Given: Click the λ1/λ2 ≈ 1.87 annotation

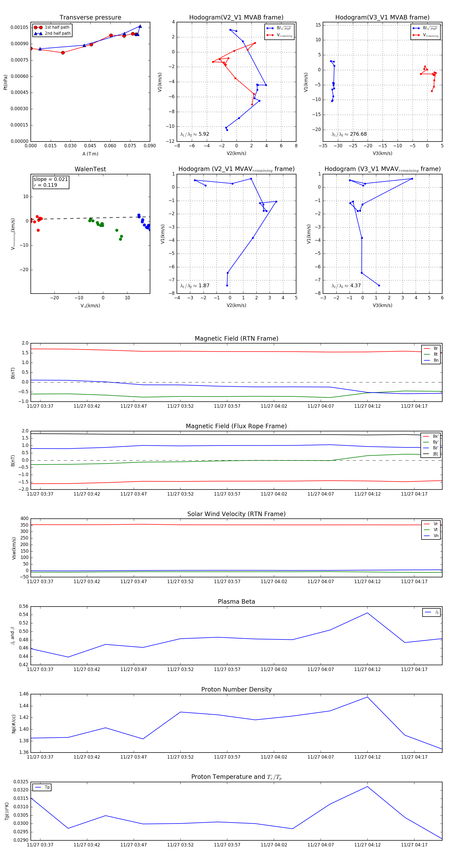Looking at the screenshot, I should click(x=194, y=286).
